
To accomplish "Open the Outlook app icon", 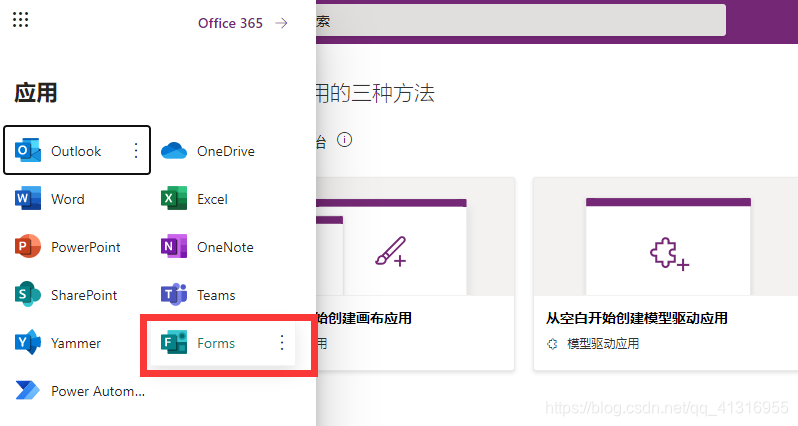I will coord(27,151).
